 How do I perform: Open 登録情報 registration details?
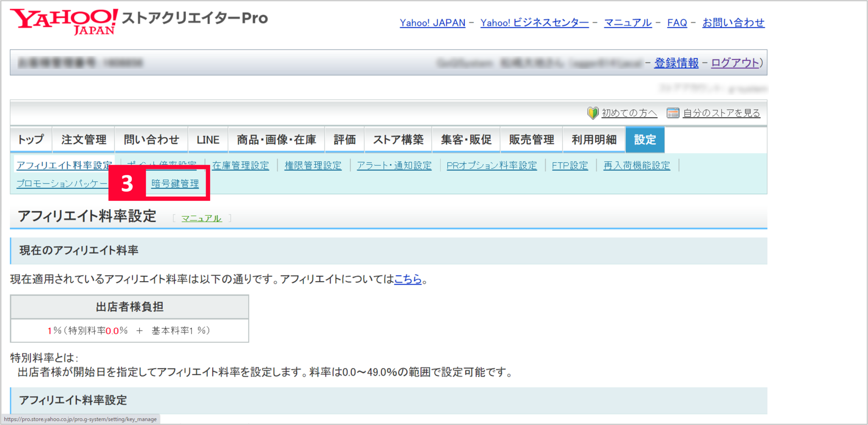(676, 63)
